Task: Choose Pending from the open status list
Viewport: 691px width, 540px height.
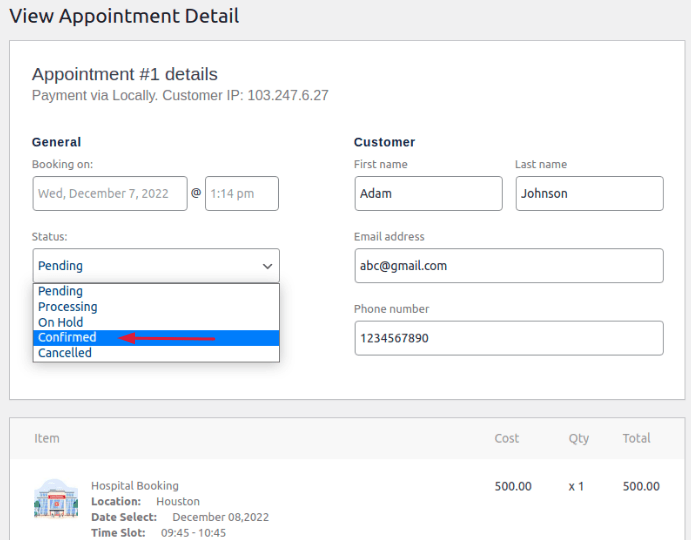Action: click(x=60, y=291)
